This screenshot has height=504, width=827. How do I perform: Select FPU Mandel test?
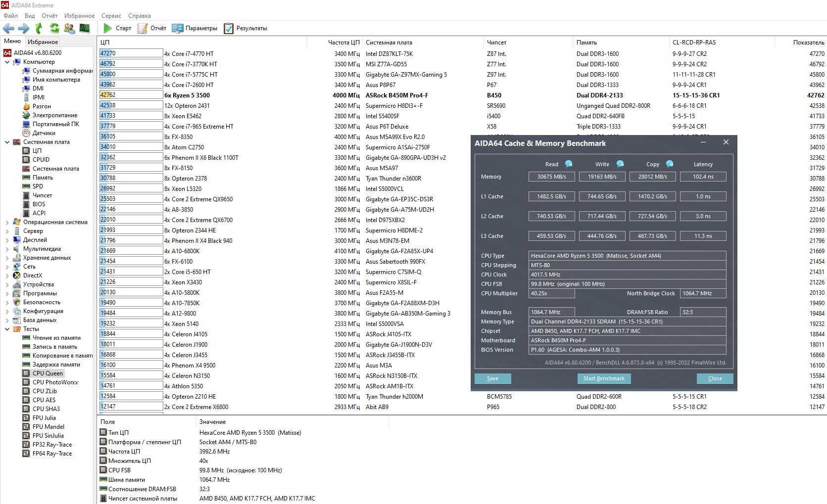point(44,427)
